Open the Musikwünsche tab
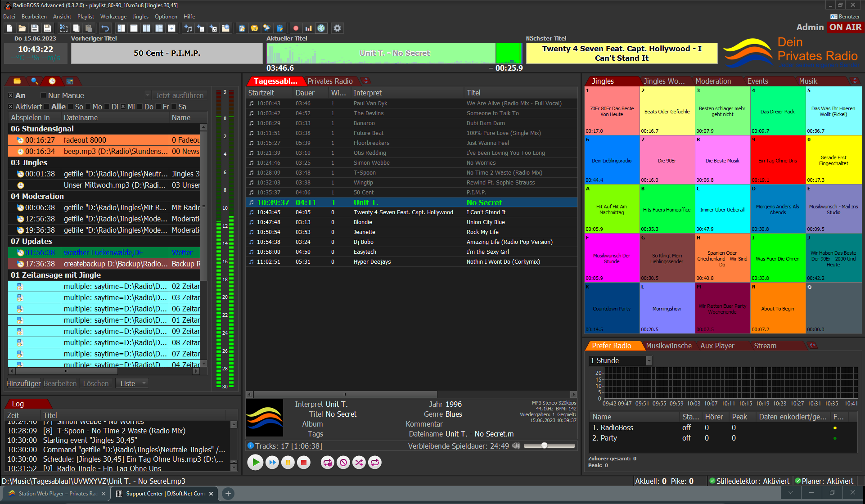Image resolution: width=865 pixels, height=504 pixels. (669, 346)
